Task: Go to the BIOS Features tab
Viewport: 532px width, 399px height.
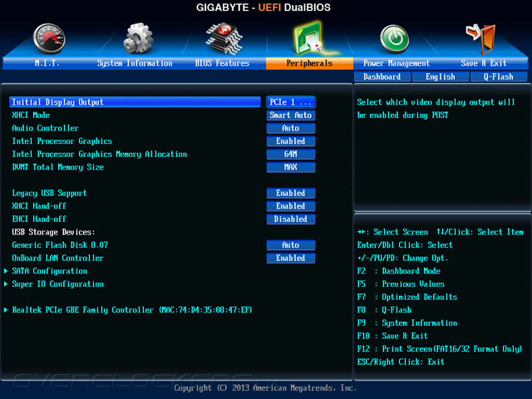Action: click(x=222, y=63)
